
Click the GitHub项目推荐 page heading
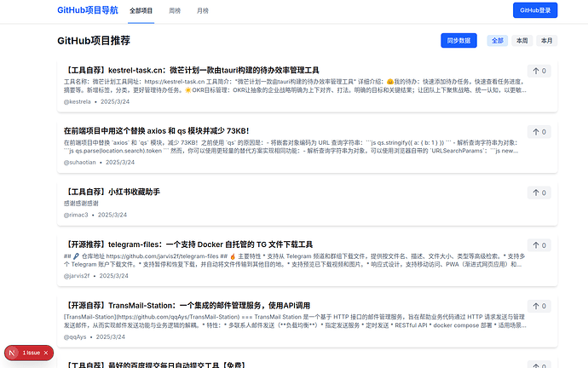click(94, 41)
